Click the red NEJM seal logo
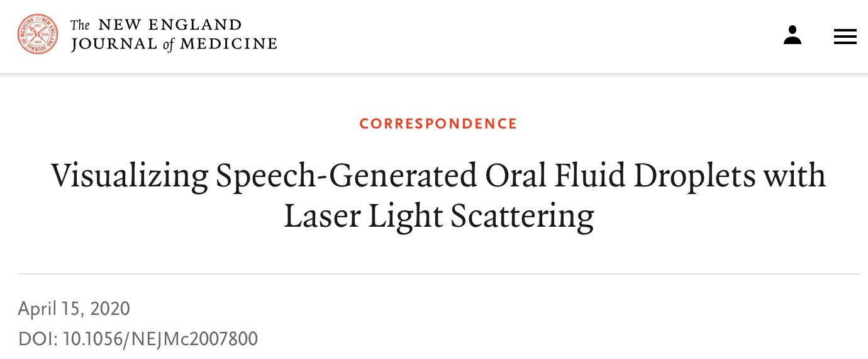This screenshot has width=868, height=359. pos(38,34)
